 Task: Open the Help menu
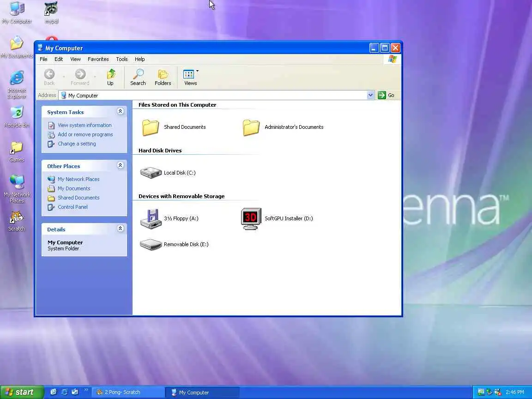pyautogui.click(x=140, y=59)
